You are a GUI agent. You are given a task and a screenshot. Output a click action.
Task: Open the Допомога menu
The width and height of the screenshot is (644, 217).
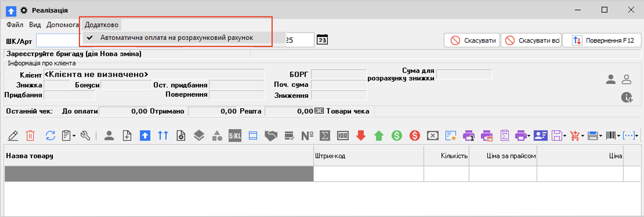click(62, 25)
